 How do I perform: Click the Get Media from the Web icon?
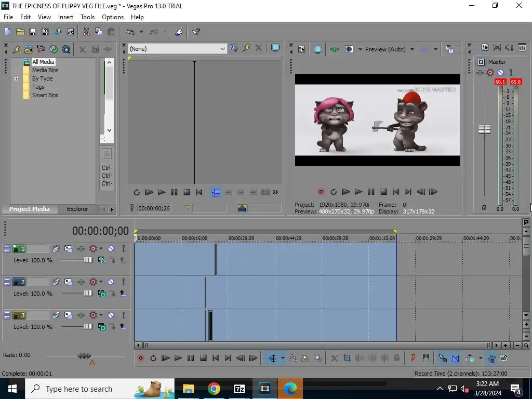tap(66, 49)
